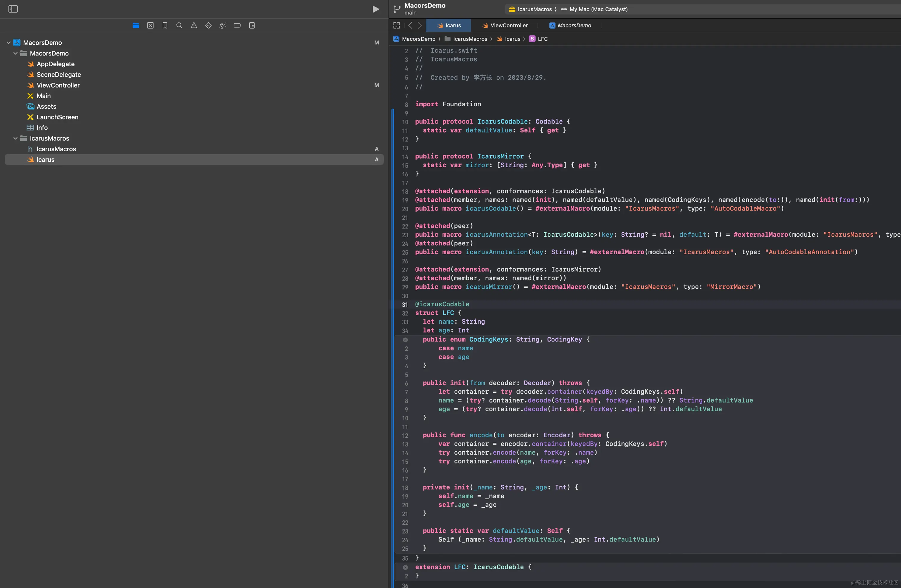901x588 pixels.
Task: Select My Mac (Mac Catalyst) destination
Action: (x=598, y=9)
